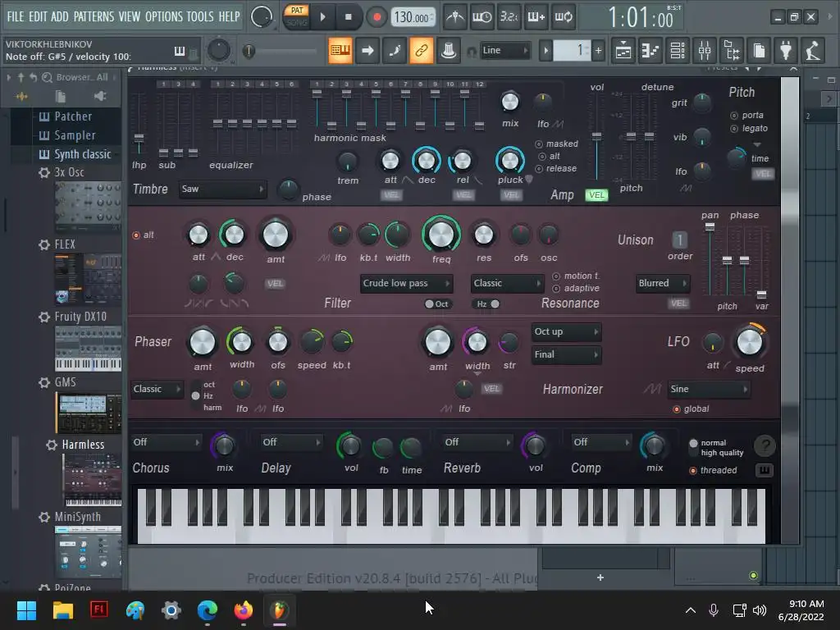This screenshot has height=630, width=840.
Task: Open the Sine LFO shape dropdown
Action: [709, 390]
